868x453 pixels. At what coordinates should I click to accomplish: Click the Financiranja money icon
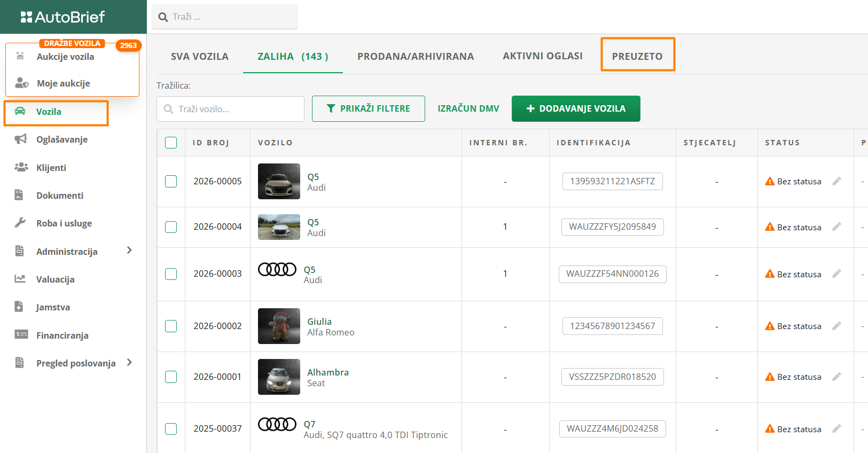21,335
